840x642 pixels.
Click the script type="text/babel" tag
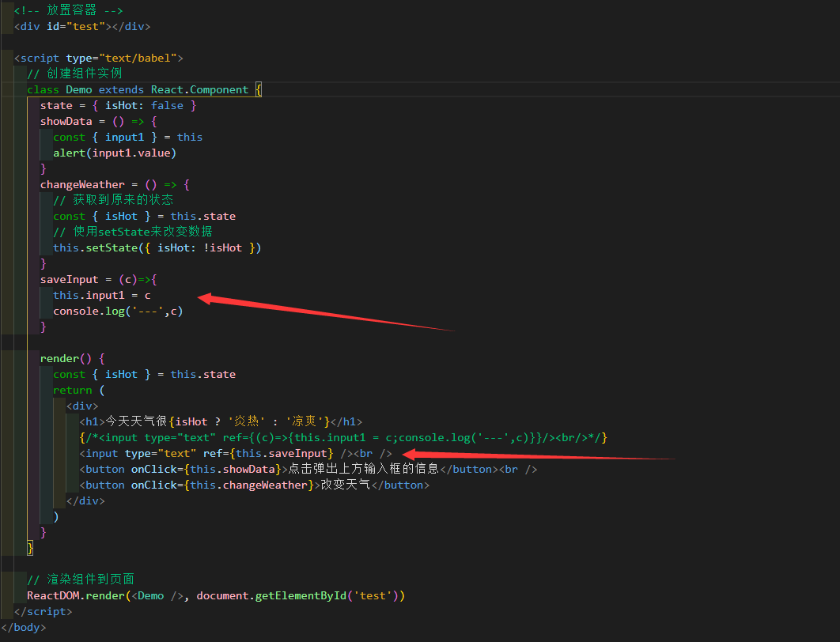pos(99,58)
